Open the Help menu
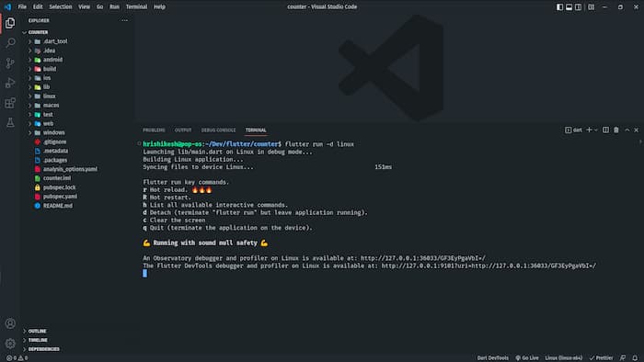Screen dimensions: 644x362 pos(159,7)
